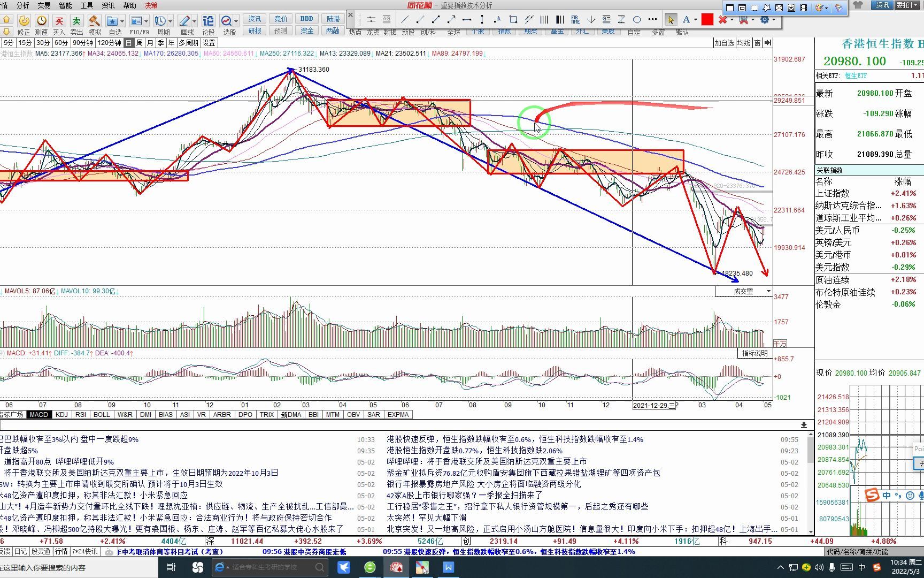
Task: Switch chart to 90分钟 period
Action: pyautogui.click(x=83, y=43)
